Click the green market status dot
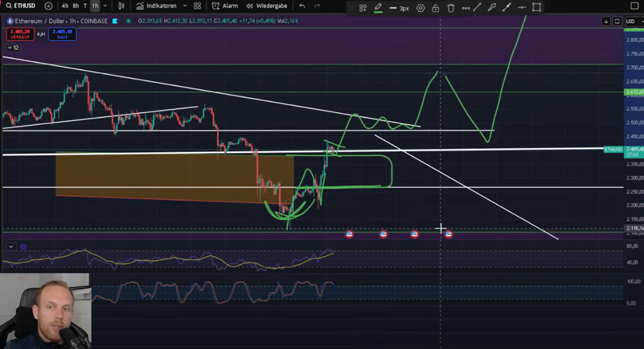This screenshot has height=349, width=644. (128, 21)
